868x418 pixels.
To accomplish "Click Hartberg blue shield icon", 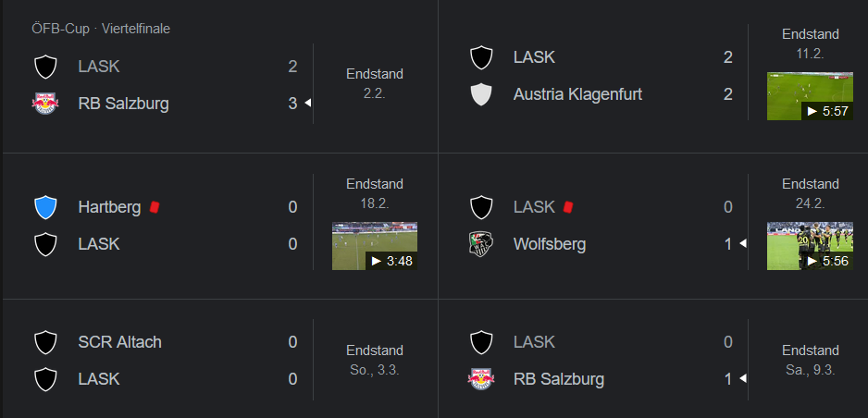I will tap(45, 207).
